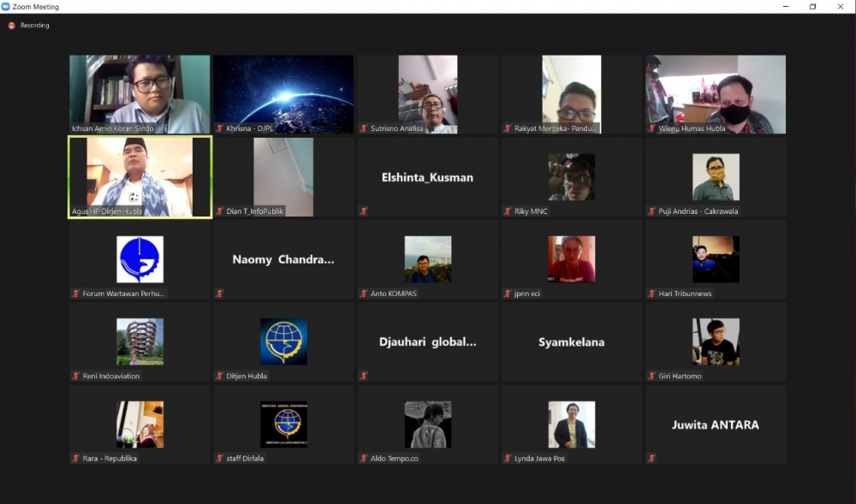This screenshot has height=504, width=856.
Task: Click the "Zoom Meeting" window title
Action: (35, 7)
